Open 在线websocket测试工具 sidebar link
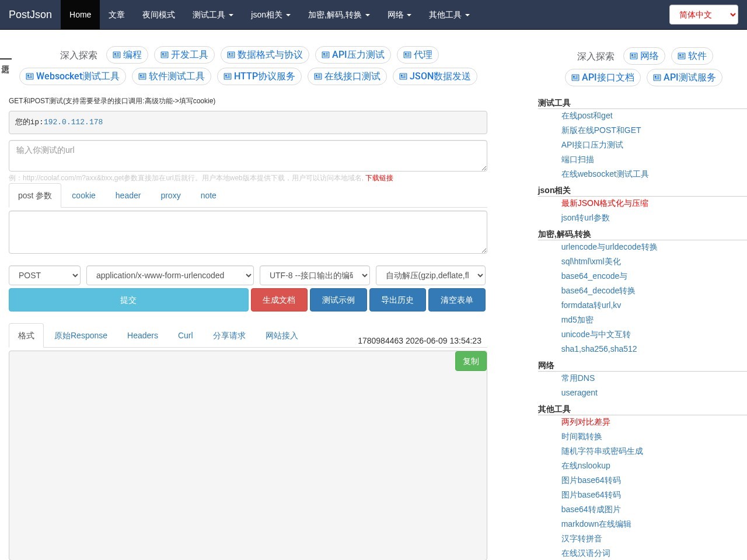 tap(605, 174)
